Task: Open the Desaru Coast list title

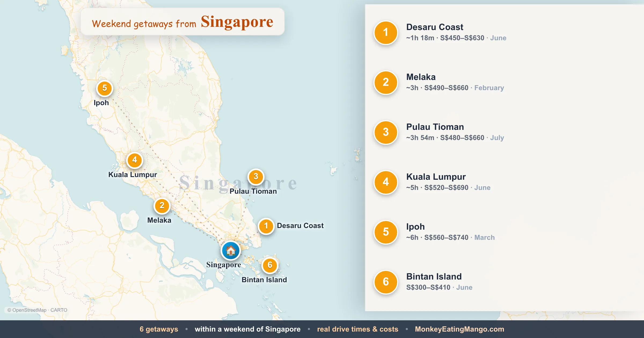Action: click(x=435, y=27)
